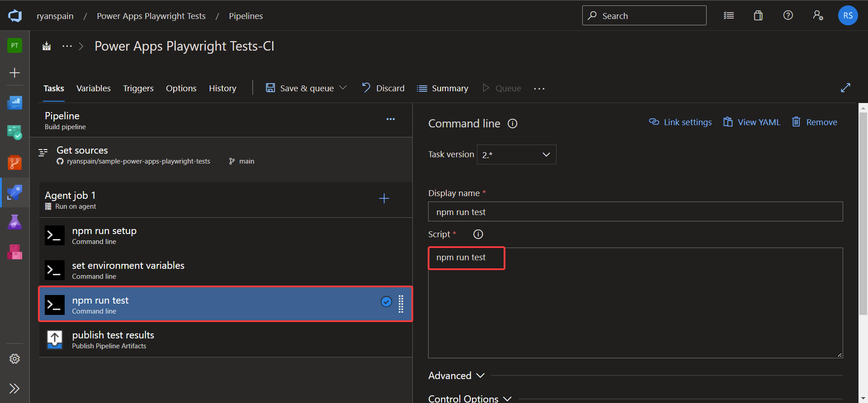
Task: Expand the left sidebar with double chevron
Action: click(14, 389)
